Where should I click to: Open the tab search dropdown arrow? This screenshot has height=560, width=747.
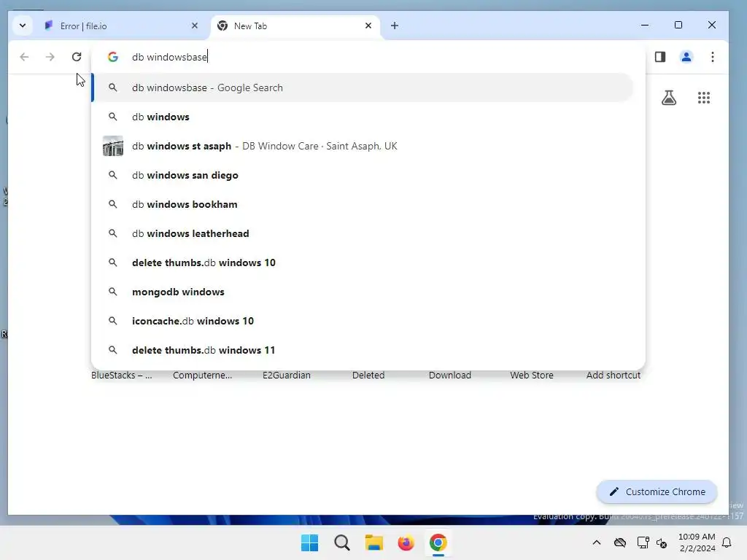[x=23, y=26]
